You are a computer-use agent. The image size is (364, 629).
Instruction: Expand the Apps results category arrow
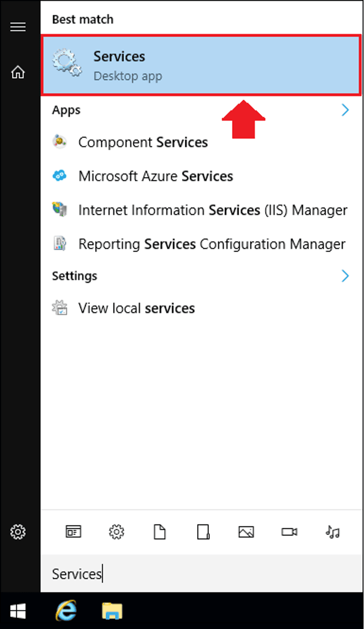point(345,110)
